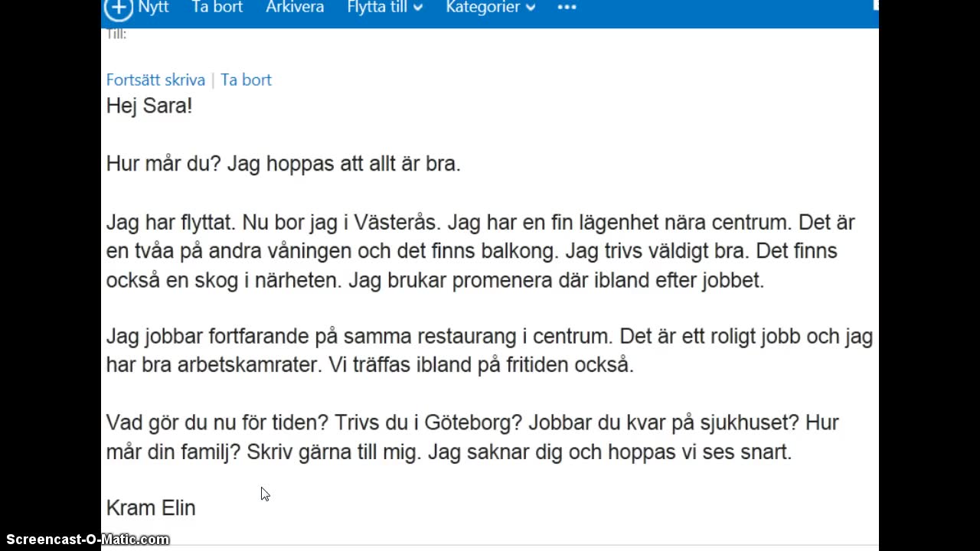This screenshot has height=551, width=980.
Task: Click the plus icon beside Nytt
Action: point(118,8)
